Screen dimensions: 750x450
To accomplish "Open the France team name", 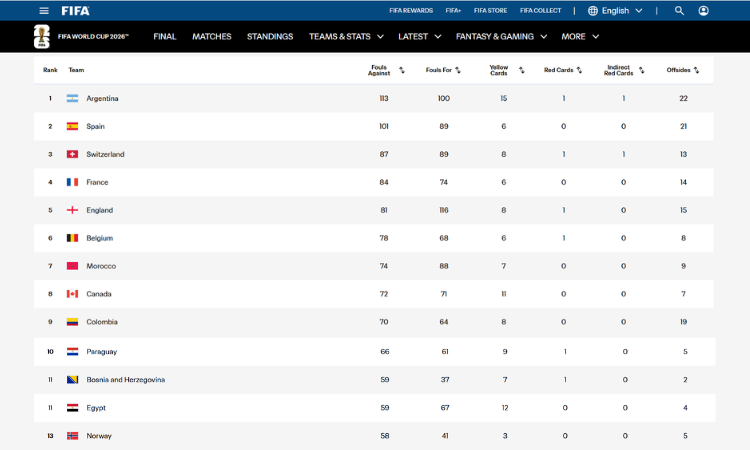I will [97, 182].
